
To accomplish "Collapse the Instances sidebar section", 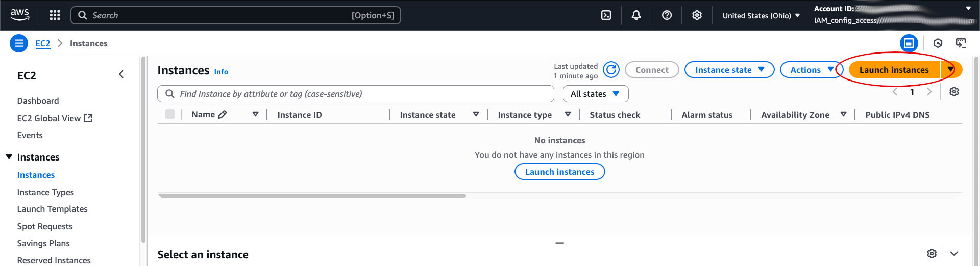I will click(x=9, y=157).
